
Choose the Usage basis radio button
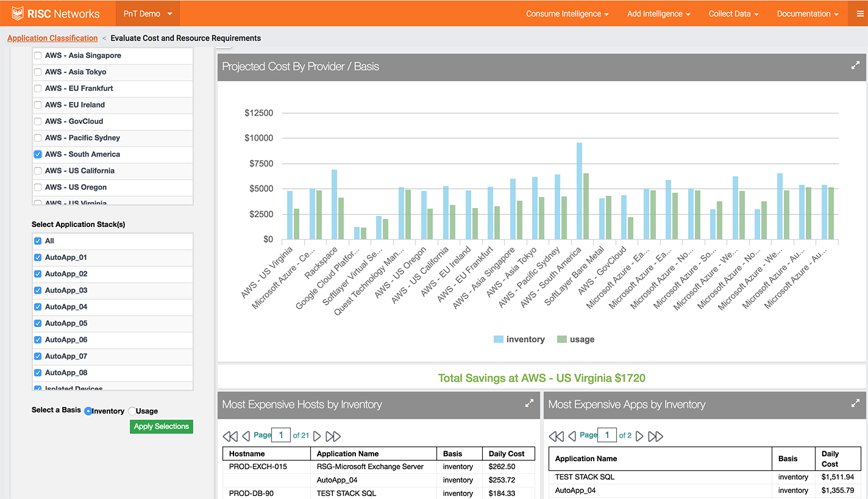tap(132, 411)
